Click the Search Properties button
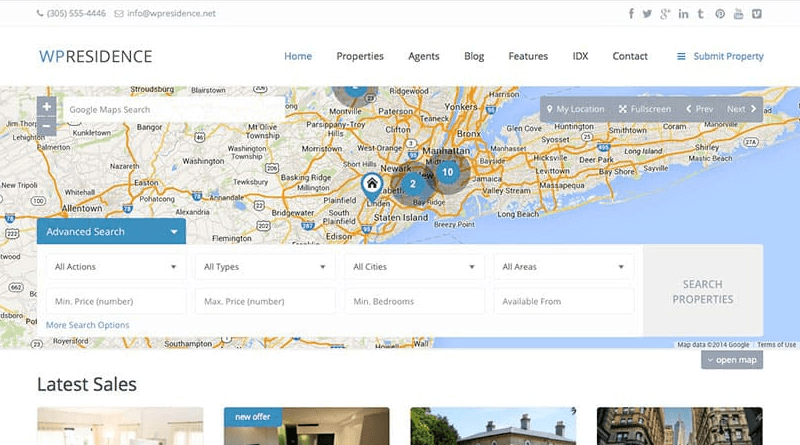 click(x=703, y=291)
